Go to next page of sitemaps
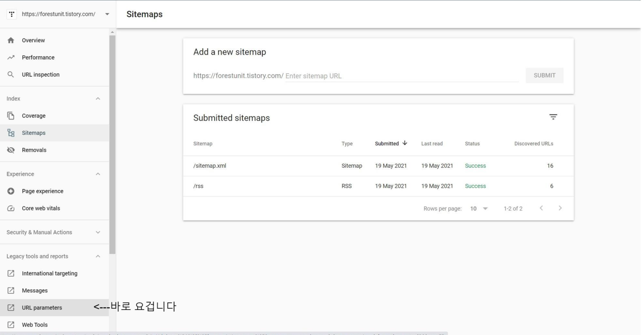Viewport: 644px width, 335px height. pos(560,208)
